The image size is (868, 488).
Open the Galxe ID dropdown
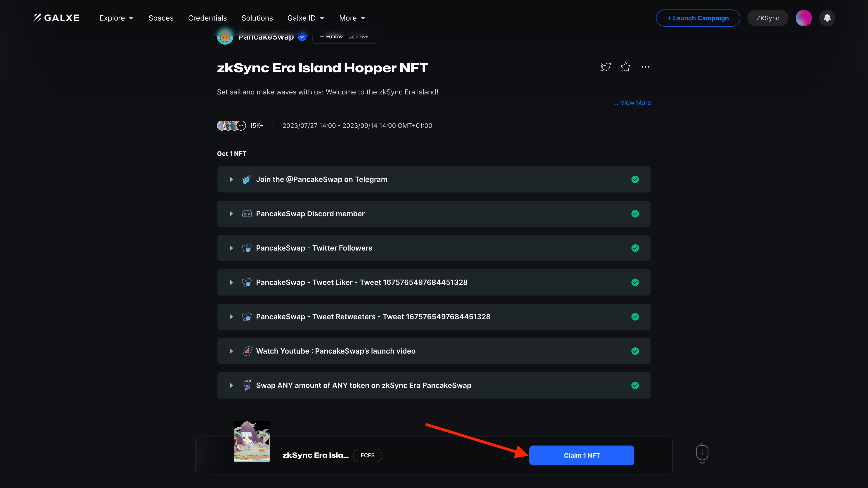[306, 18]
